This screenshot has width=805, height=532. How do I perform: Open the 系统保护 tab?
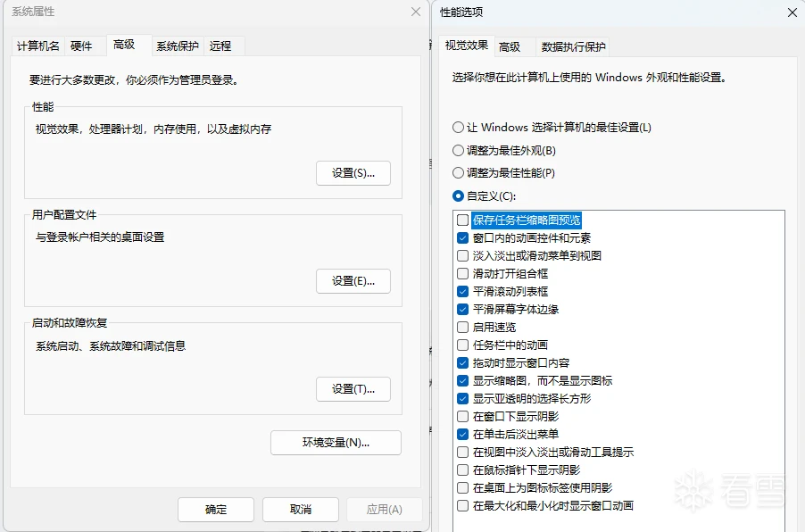click(x=178, y=46)
